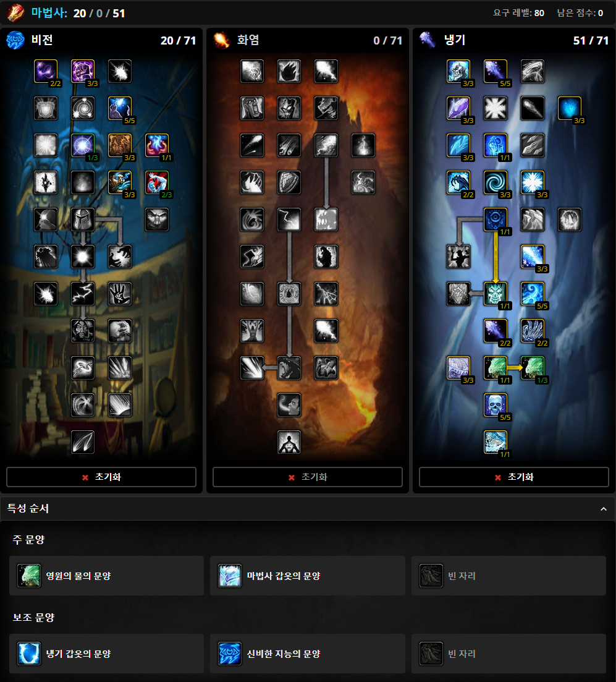The width and height of the screenshot is (616, 682).
Task: Click the Arcane talent with 5/5 points
Action: tap(119, 108)
